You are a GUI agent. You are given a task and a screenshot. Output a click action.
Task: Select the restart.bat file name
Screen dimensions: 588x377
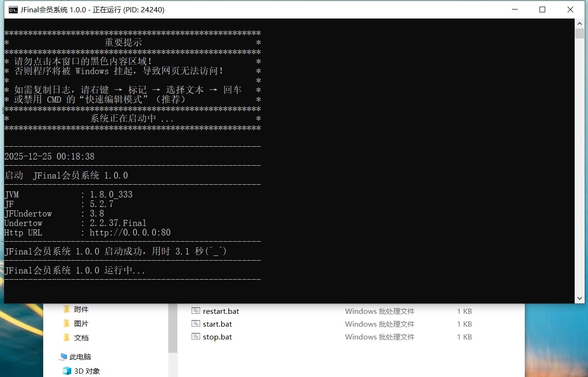[x=221, y=311]
